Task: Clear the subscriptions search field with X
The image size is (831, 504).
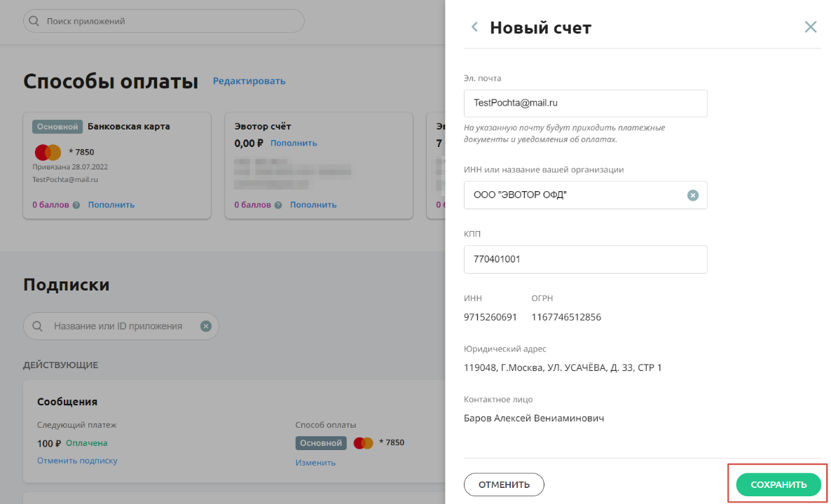Action: click(205, 326)
